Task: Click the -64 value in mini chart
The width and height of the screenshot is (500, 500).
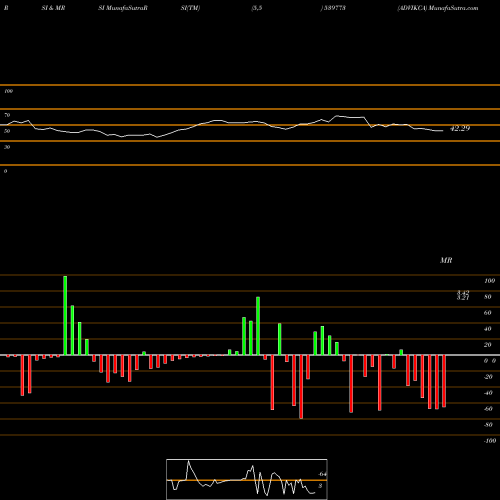Action: (322, 474)
